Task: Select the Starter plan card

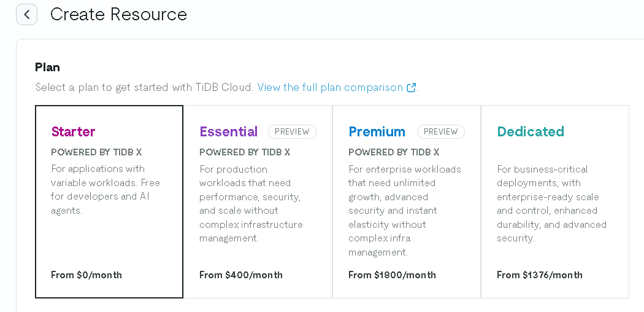Action: point(109,201)
